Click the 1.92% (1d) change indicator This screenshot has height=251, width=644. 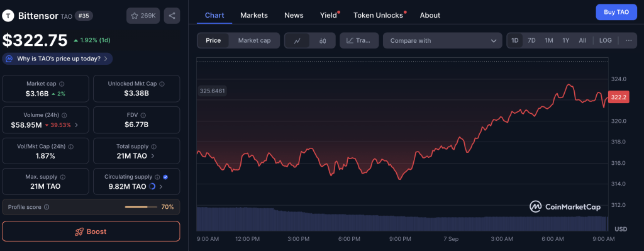(x=92, y=40)
